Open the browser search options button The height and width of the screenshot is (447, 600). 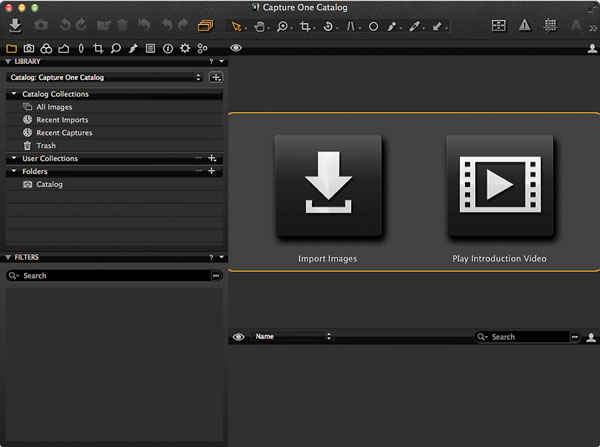575,337
